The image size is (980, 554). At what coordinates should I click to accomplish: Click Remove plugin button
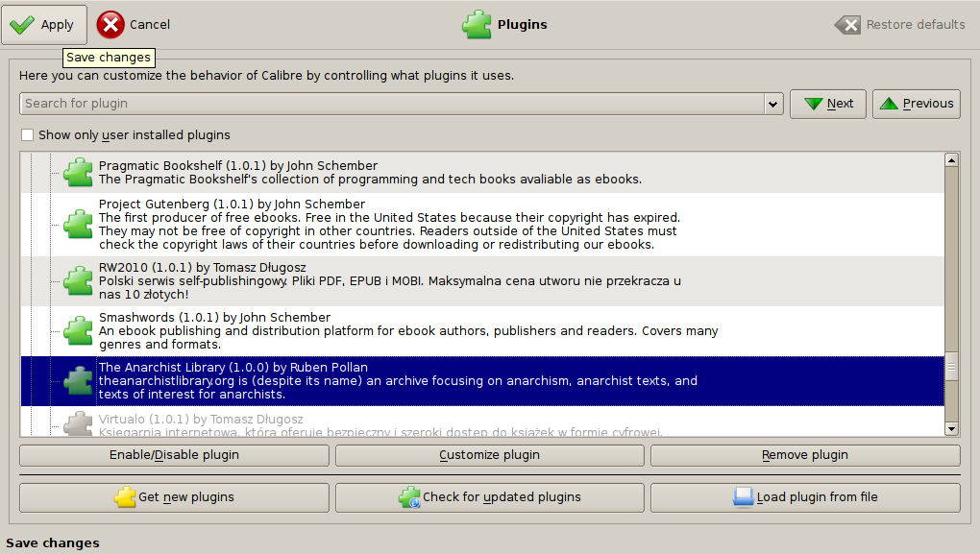(805, 455)
